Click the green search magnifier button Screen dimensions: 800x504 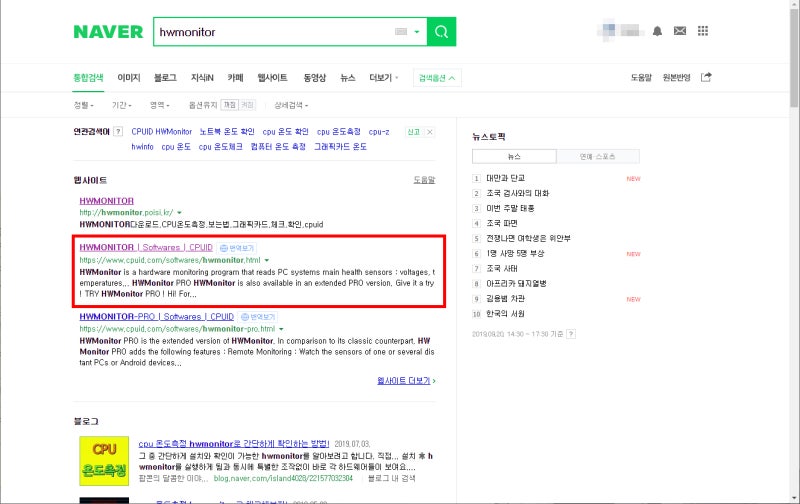(x=441, y=32)
